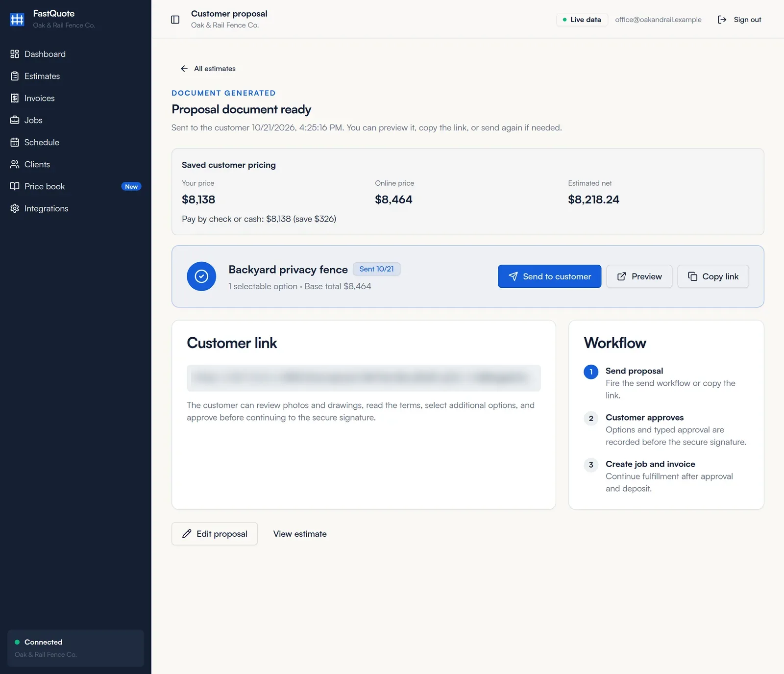Open the Jobs sidebar item
This screenshot has width=784, height=674.
point(75,120)
